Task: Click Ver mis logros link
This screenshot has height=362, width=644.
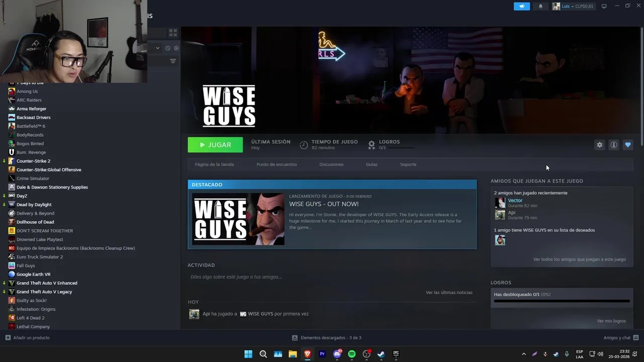Action: 611,321
